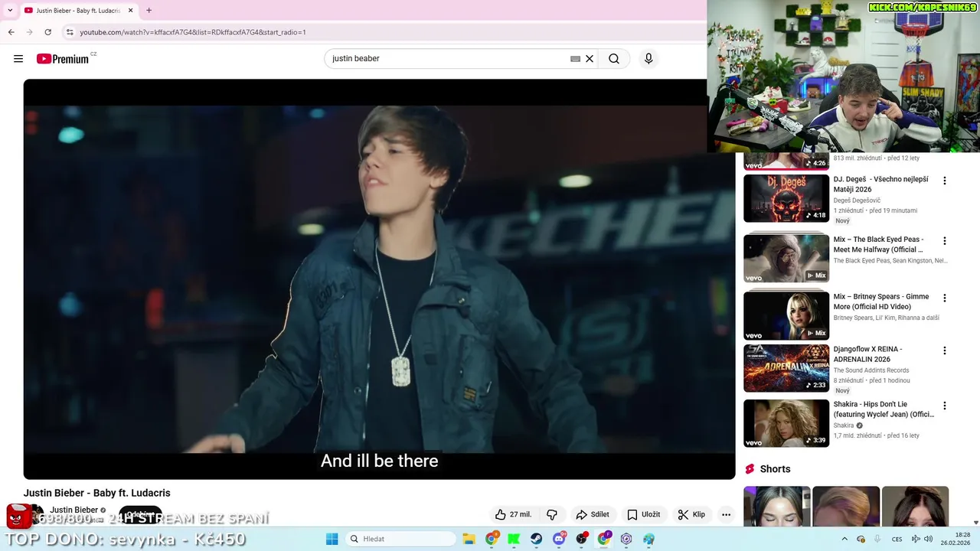Open 'Mix – The Black Eyed Peas' title
The width and height of the screenshot is (980, 551).
[879, 244]
